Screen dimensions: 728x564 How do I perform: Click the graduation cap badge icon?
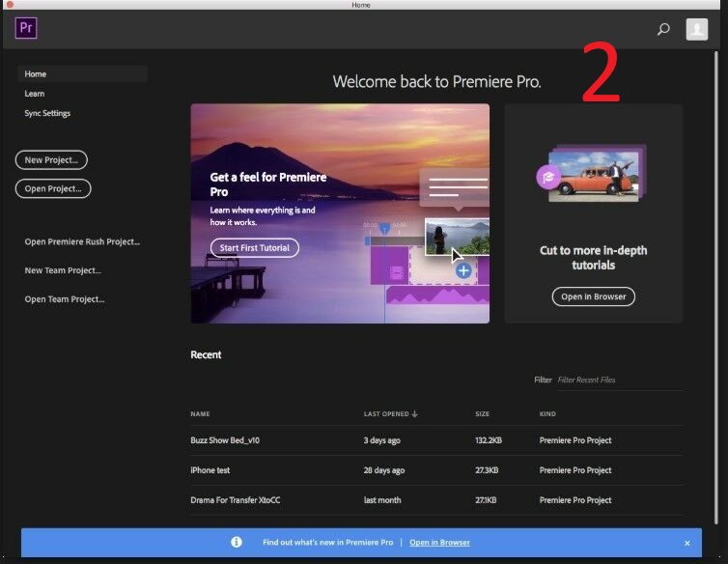click(x=548, y=177)
